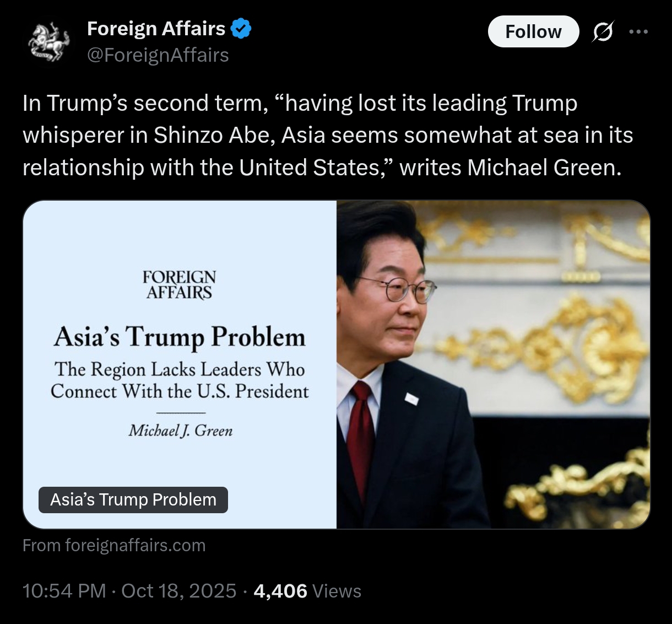This screenshot has height=624, width=672.
Task: Click the card subtitle about region lacking leaders
Action: point(180,380)
